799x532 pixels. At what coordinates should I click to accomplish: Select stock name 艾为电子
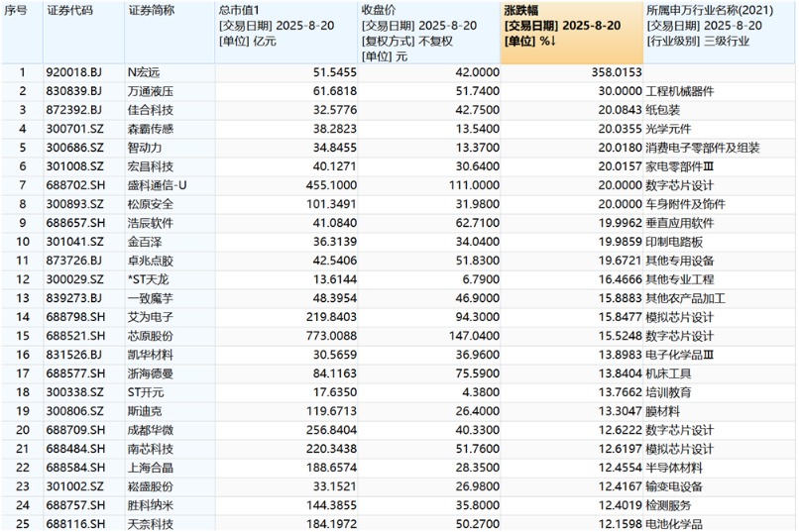click(x=151, y=317)
